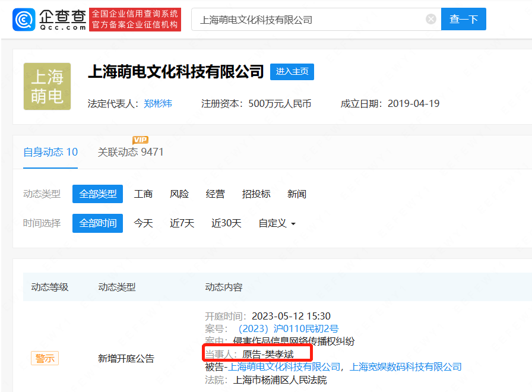Click the 全国企业信用查询系统 red banner
Viewport: 532px width, 392px height.
[x=135, y=20]
